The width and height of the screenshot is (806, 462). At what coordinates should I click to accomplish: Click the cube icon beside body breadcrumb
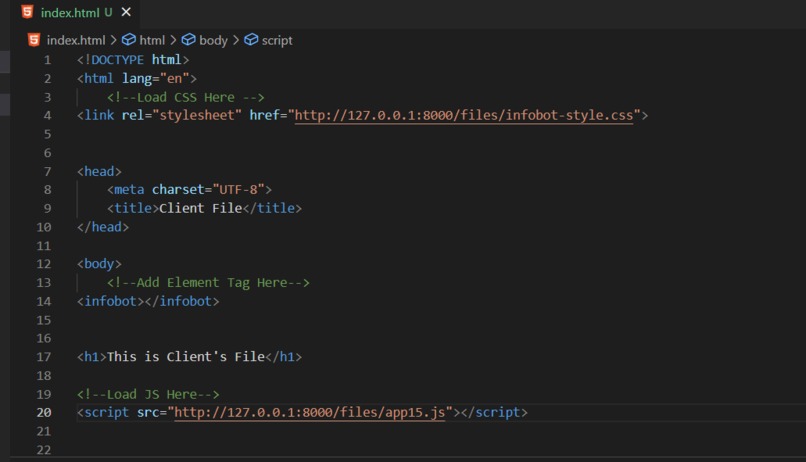click(189, 40)
